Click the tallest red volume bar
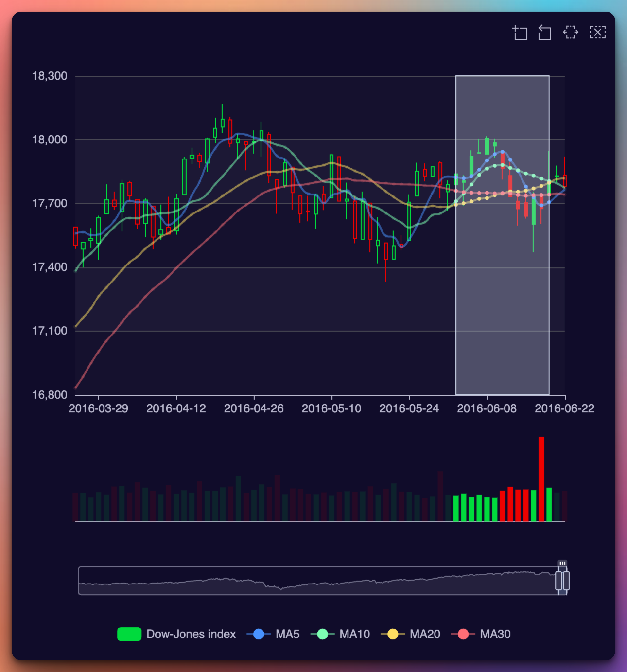627x672 pixels. tap(541, 479)
